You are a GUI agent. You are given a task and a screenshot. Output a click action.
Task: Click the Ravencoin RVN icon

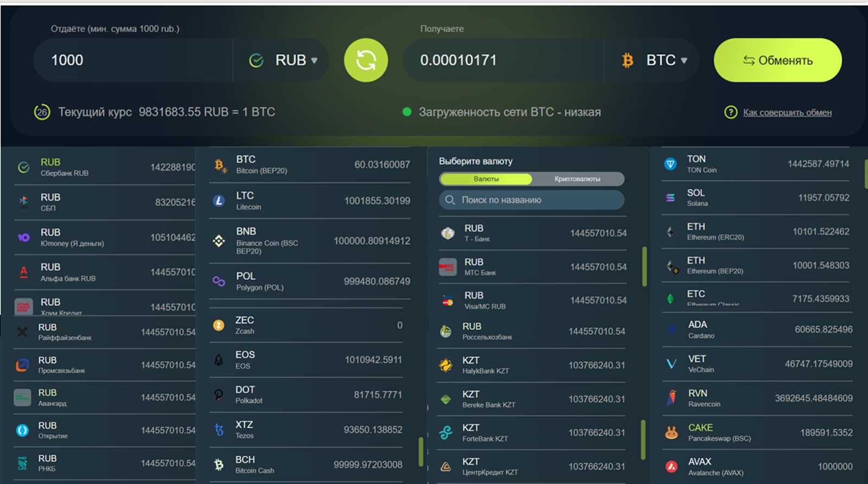[671, 398]
